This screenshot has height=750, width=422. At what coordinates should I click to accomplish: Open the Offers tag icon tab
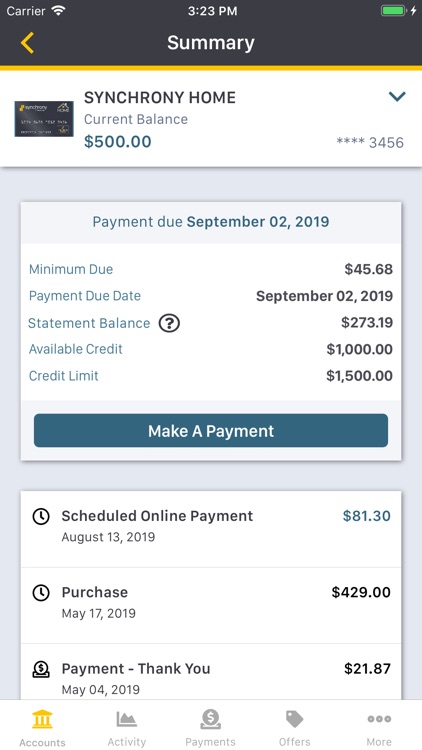[294, 728]
